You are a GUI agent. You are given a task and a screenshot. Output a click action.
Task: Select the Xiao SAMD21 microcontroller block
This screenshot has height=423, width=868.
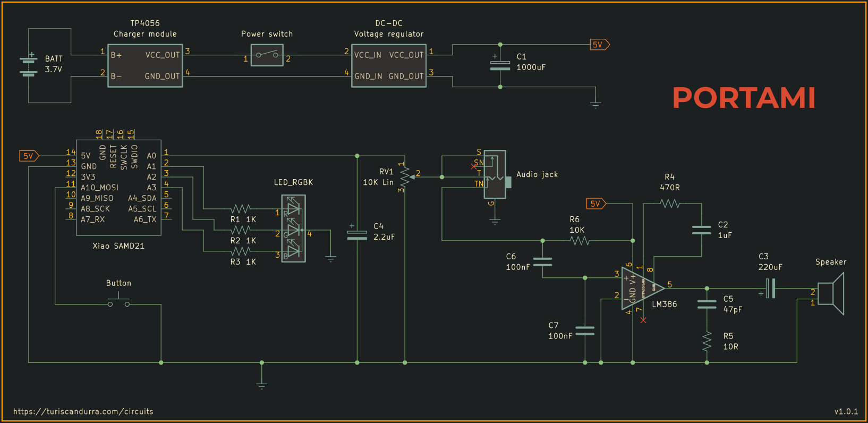118,188
